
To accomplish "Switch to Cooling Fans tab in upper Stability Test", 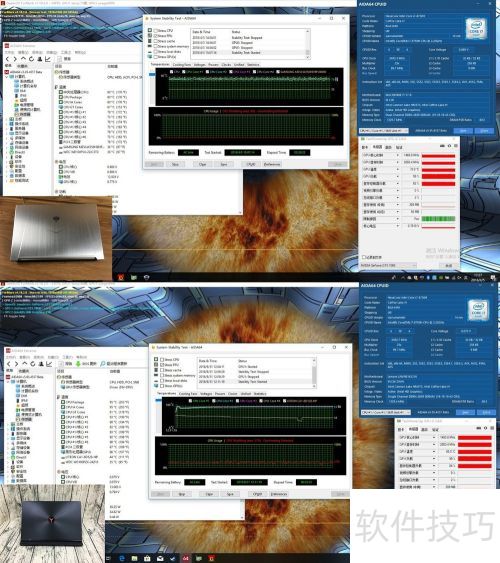I will (x=182, y=65).
